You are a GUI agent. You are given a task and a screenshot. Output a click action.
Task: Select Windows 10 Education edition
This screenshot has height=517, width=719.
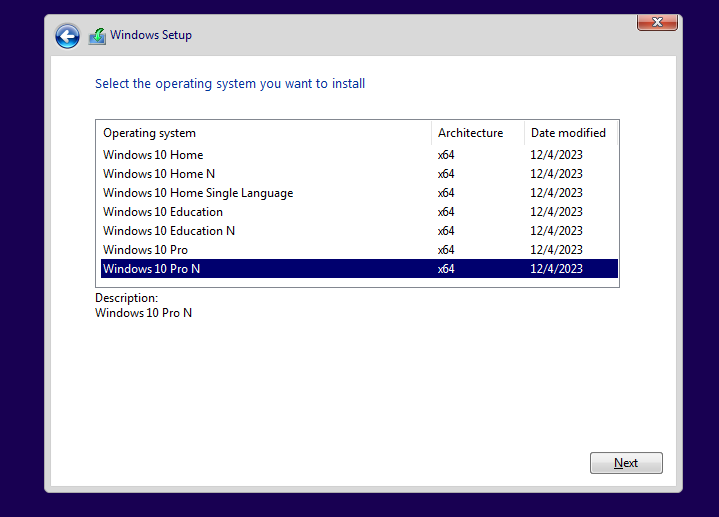[x=163, y=212]
